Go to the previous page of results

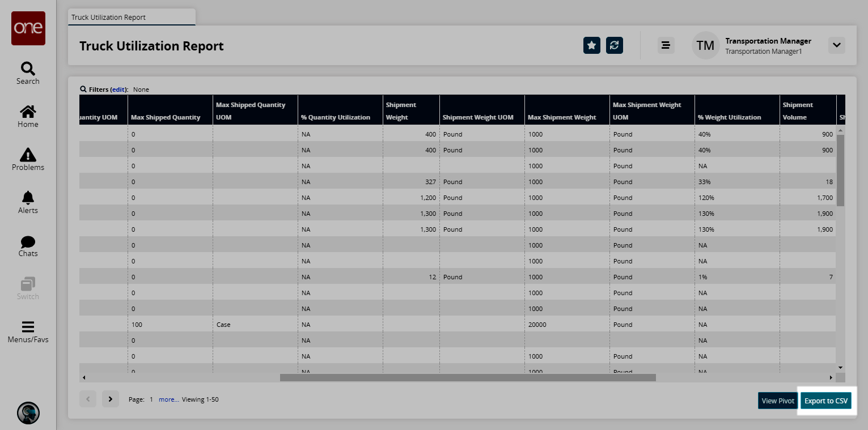pos(88,399)
